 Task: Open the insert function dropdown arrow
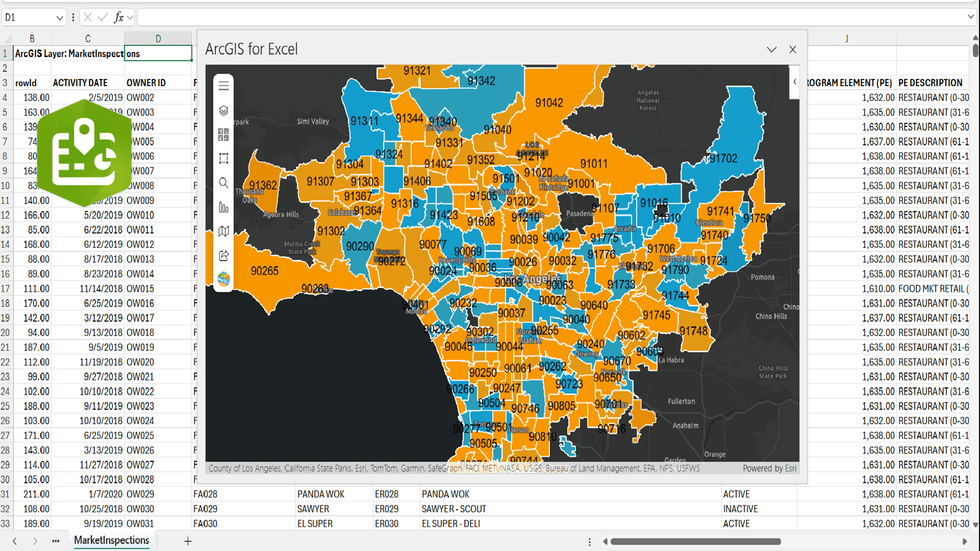(x=130, y=18)
